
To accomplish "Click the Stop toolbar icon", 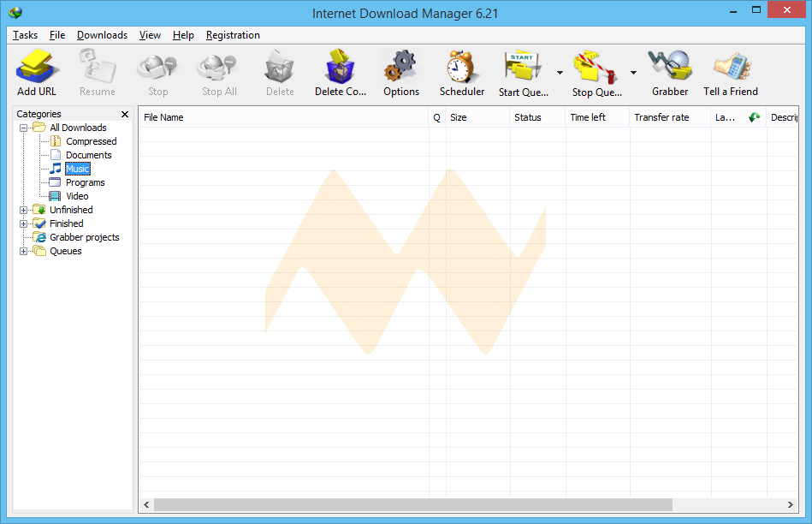I will pyautogui.click(x=157, y=67).
